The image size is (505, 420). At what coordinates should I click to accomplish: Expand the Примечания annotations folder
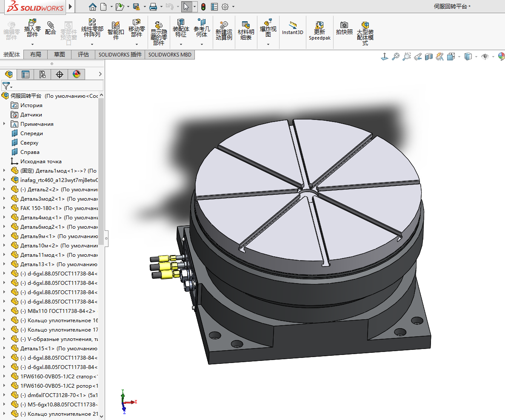[x=4, y=124]
